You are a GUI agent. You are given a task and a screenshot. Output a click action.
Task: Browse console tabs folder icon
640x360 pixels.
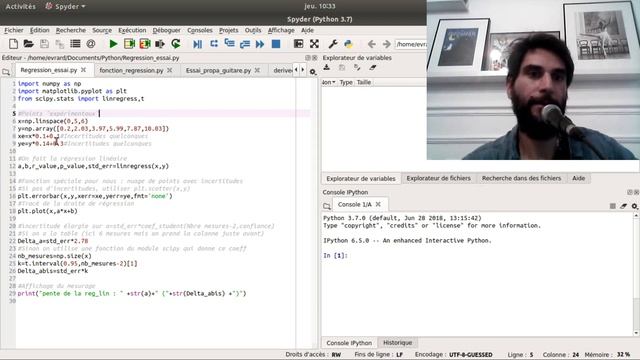tap(327, 206)
